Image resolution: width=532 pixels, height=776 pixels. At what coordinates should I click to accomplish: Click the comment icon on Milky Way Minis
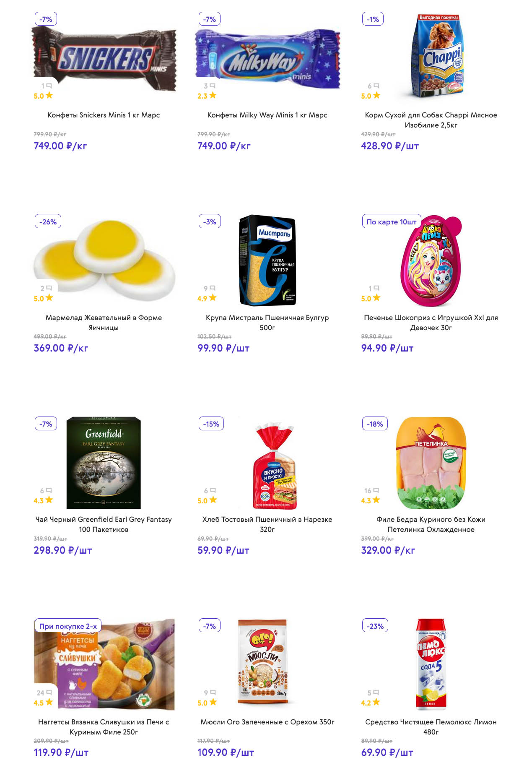pyautogui.click(x=213, y=86)
